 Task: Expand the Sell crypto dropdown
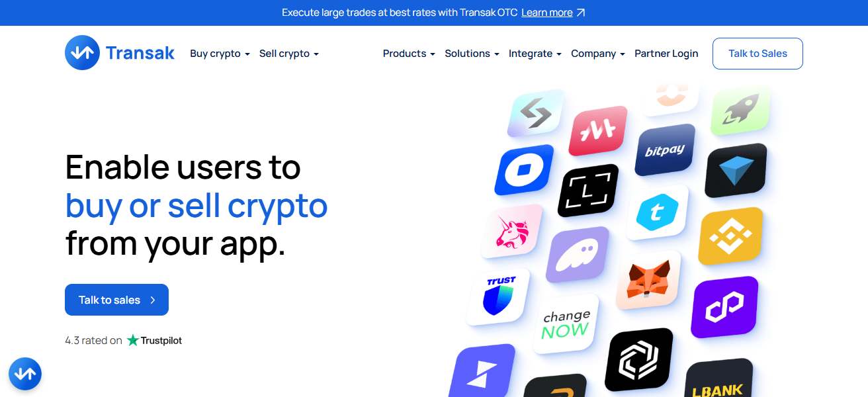tap(289, 54)
